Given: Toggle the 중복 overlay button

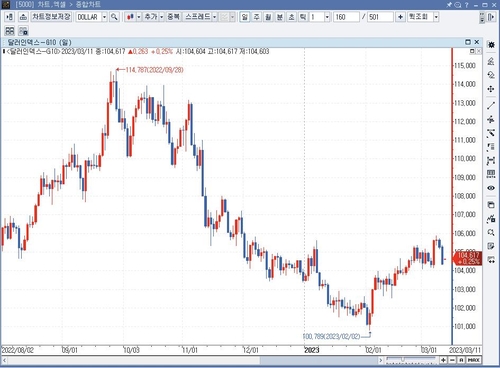Looking at the screenshot, I should tap(173, 17).
